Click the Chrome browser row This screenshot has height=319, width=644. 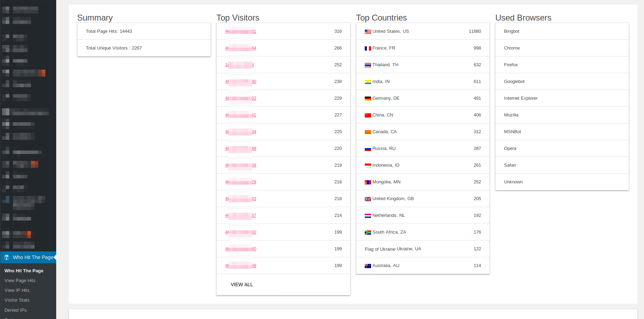562,48
